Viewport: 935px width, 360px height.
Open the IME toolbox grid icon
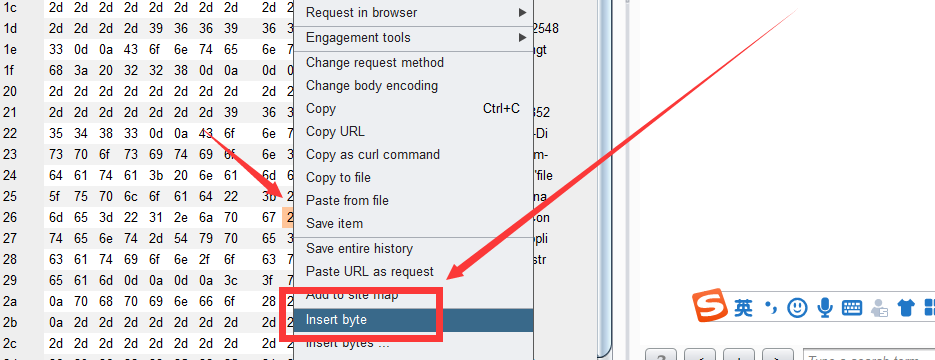click(930, 308)
